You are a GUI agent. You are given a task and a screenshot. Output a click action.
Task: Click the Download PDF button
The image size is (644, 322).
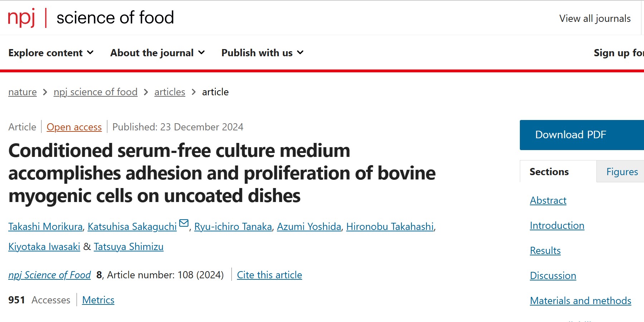(x=582, y=135)
